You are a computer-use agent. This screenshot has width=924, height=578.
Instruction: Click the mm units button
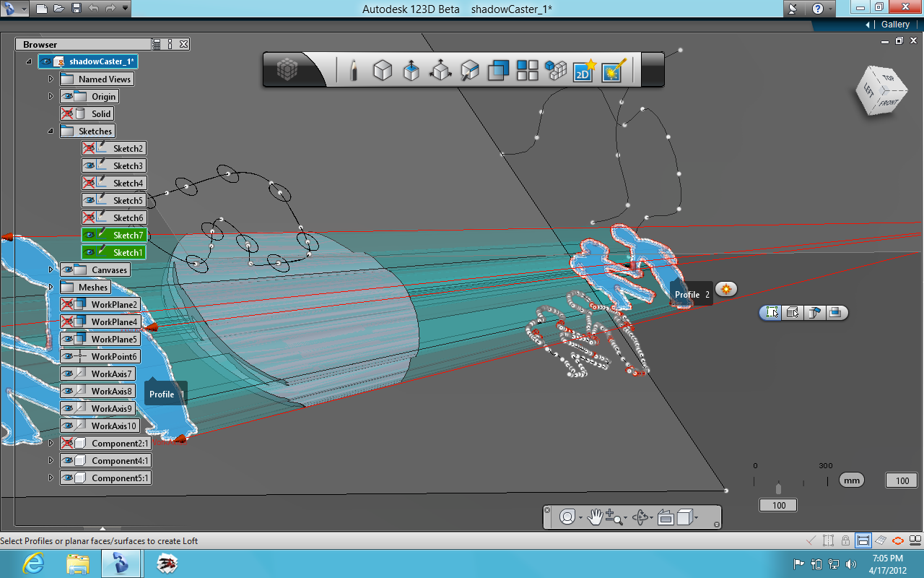pos(852,480)
